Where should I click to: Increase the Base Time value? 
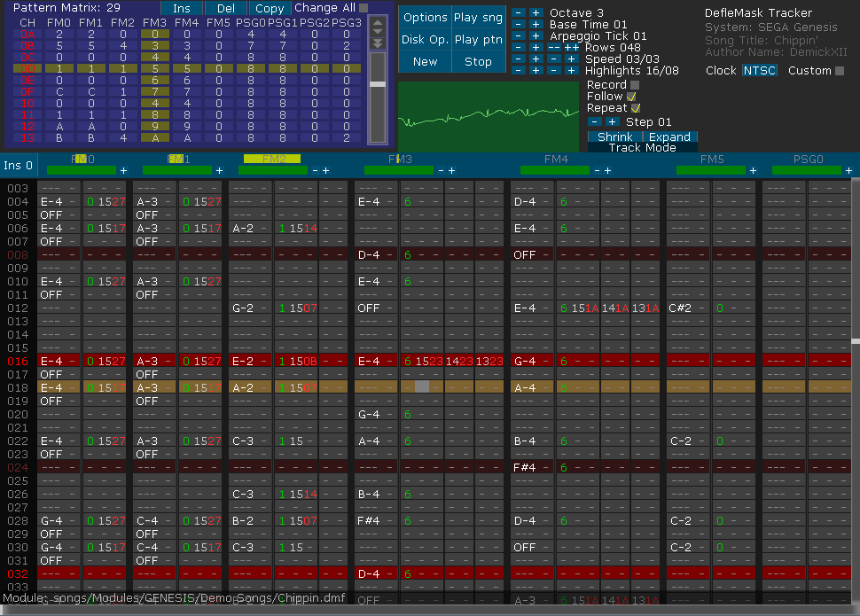coord(536,24)
